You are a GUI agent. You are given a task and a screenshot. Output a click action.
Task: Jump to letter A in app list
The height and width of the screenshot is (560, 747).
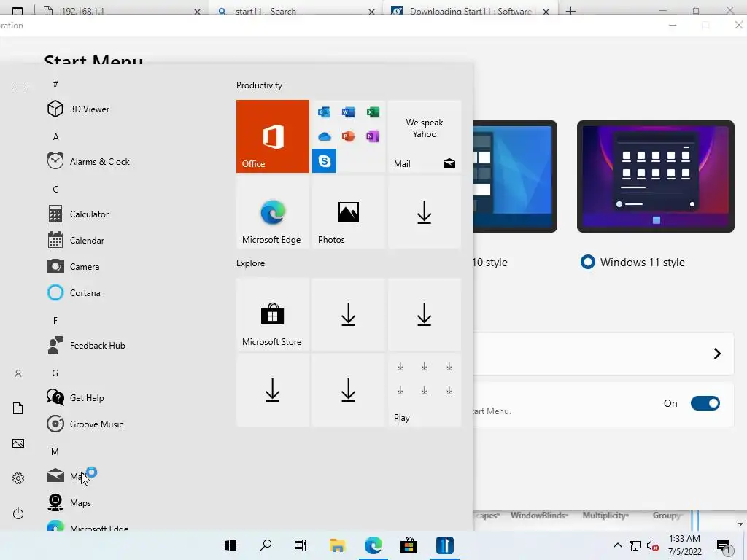[x=55, y=136]
